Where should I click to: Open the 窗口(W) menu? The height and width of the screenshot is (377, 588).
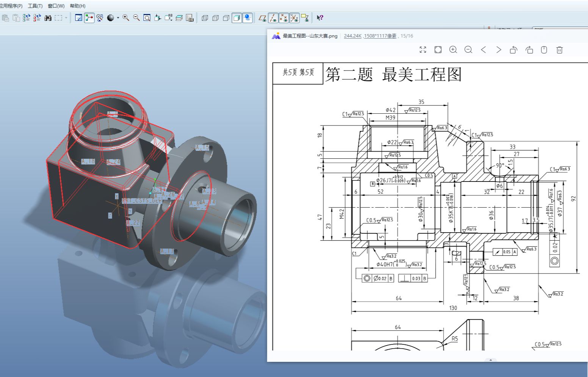[x=56, y=6]
